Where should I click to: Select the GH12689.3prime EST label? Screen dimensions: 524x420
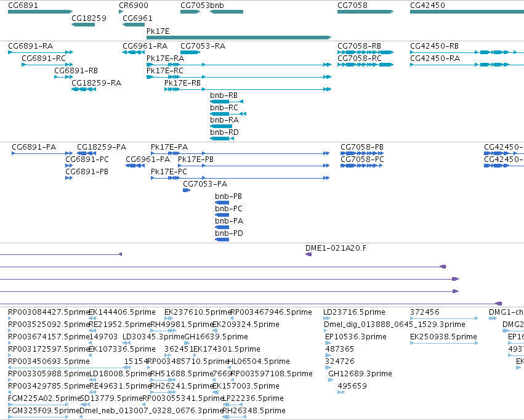(360, 374)
